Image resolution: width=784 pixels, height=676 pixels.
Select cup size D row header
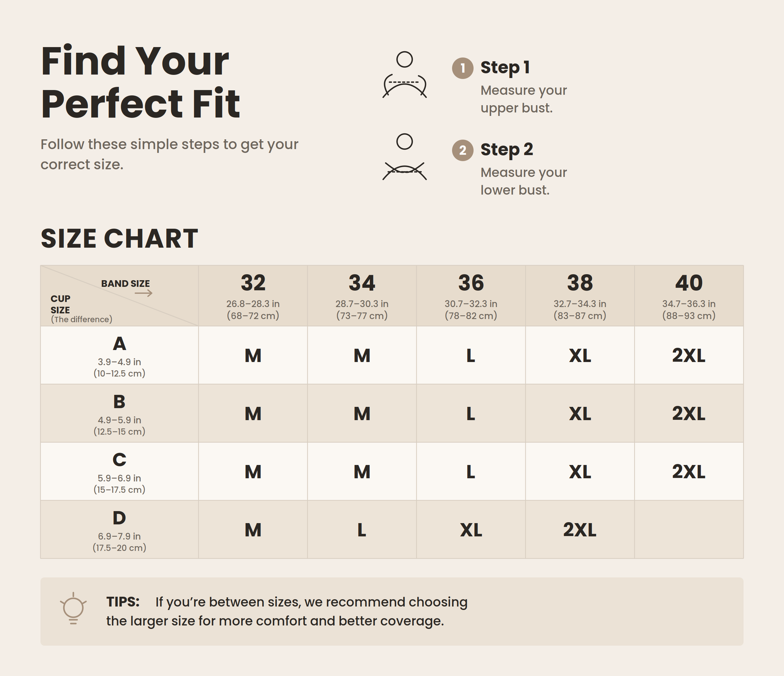(x=120, y=529)
